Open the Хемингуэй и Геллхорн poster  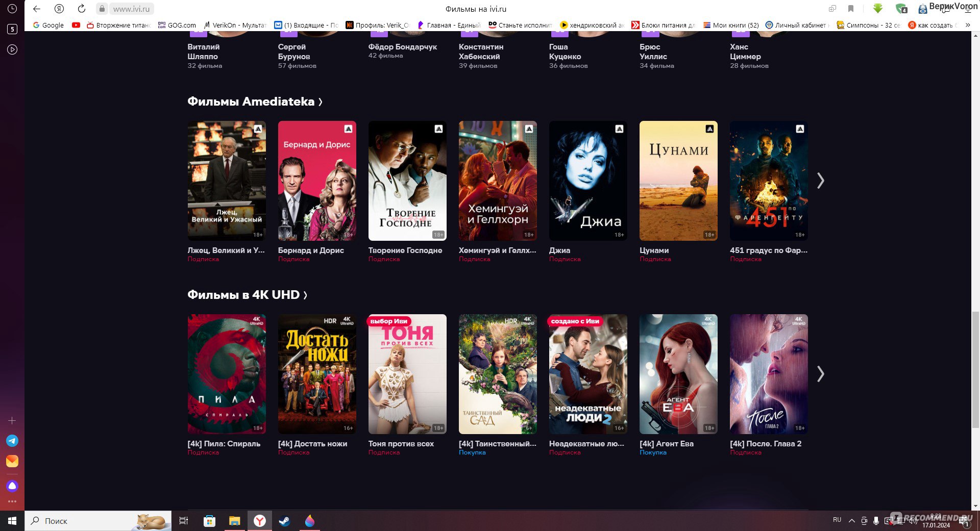pos(498,181)
